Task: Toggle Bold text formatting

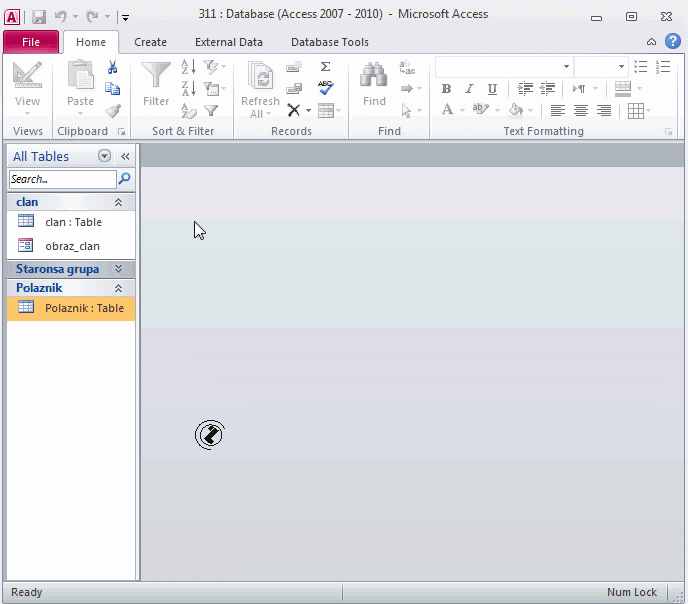Action: pos(447,89)
